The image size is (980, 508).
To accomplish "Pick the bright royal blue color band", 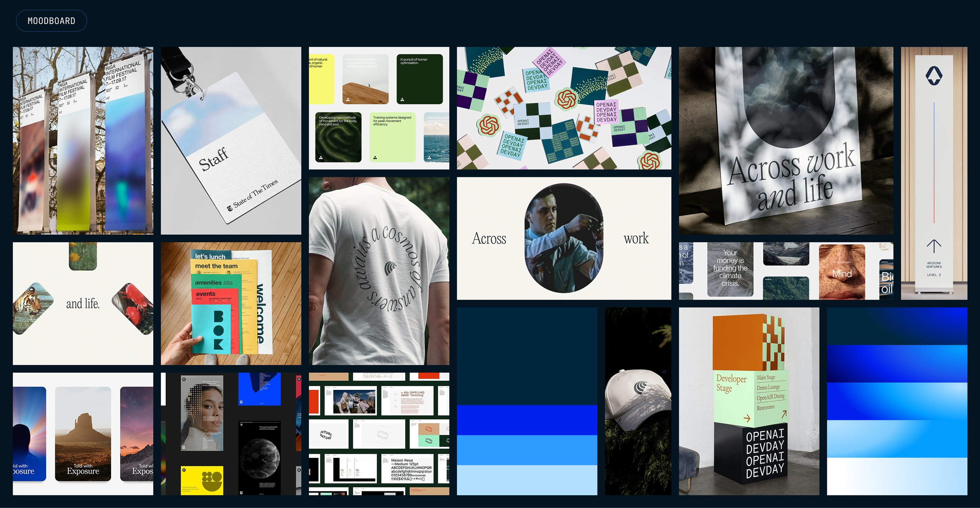I will (527, 420).
